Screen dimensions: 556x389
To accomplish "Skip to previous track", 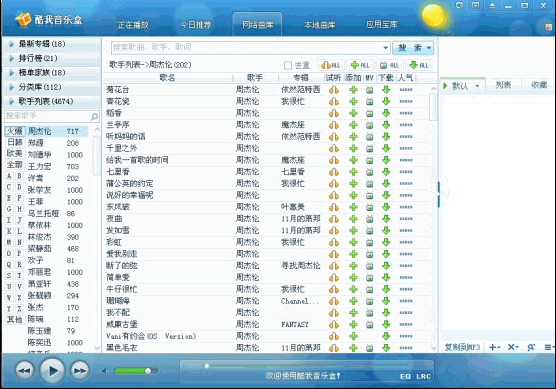I will pyautogui.click(x=25, y=371).
